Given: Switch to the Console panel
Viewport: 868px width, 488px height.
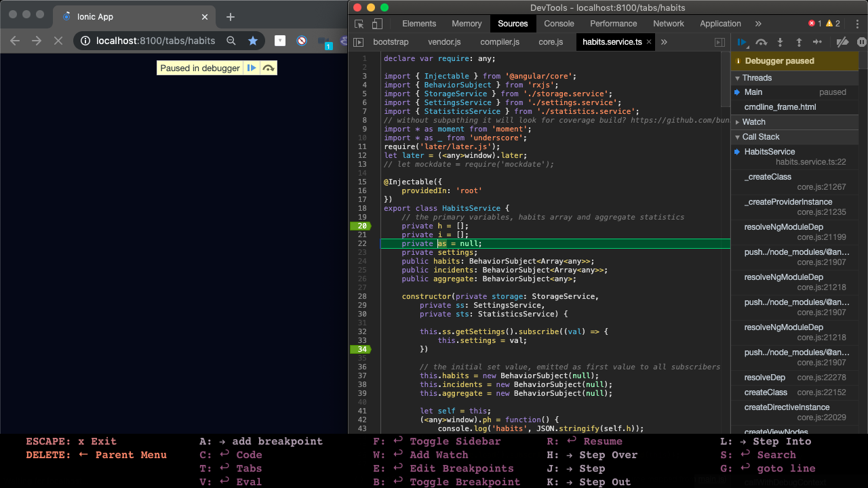Looking at the screenshot, I should click(558, 23).
